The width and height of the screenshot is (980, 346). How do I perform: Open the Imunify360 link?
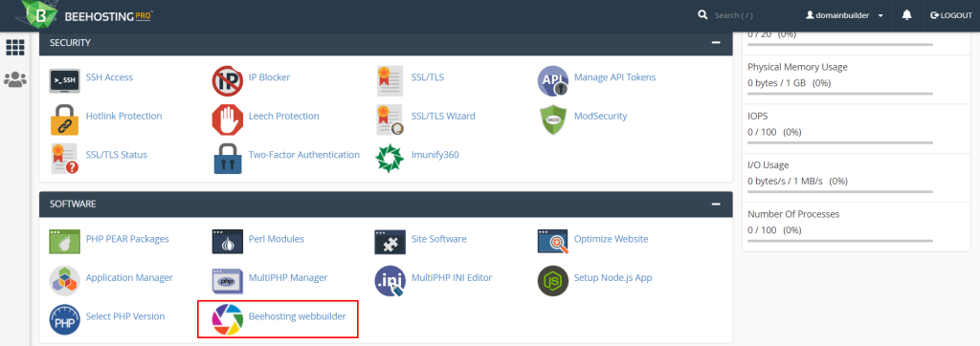pyautogui.click(x=435, y=154)
